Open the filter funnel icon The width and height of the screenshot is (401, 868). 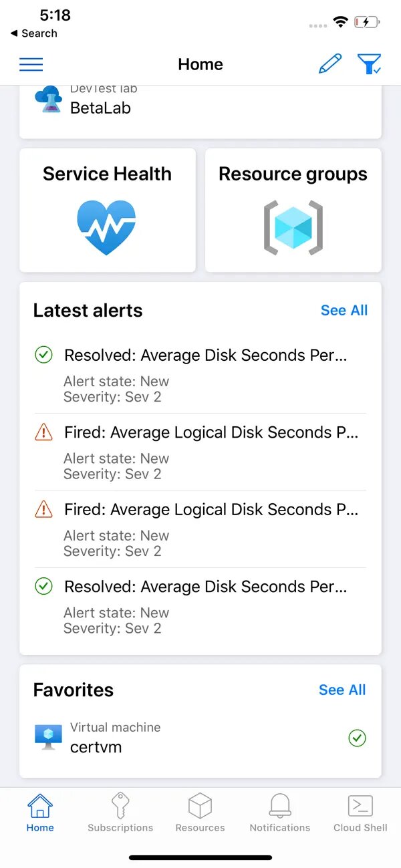(369, 64)
